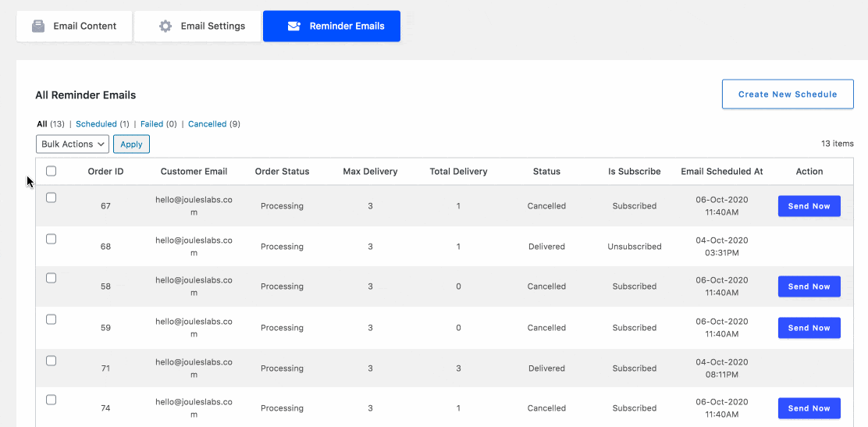Screen dimensions: 868x427
Task: Show All reminder emails filter
Action: (x=42, y=124)
